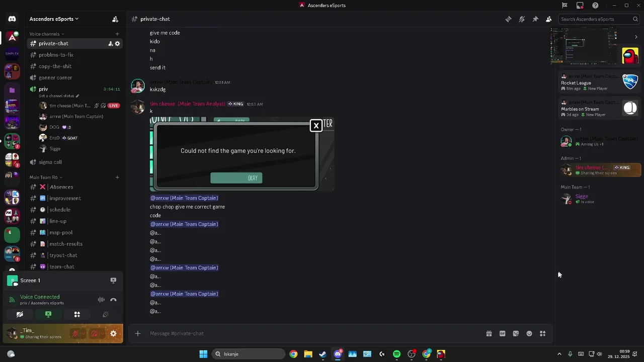Click the message attachment plus button
Image resolution: width=644 pixels, height=362 pixels.
click(x=138, y=333)
